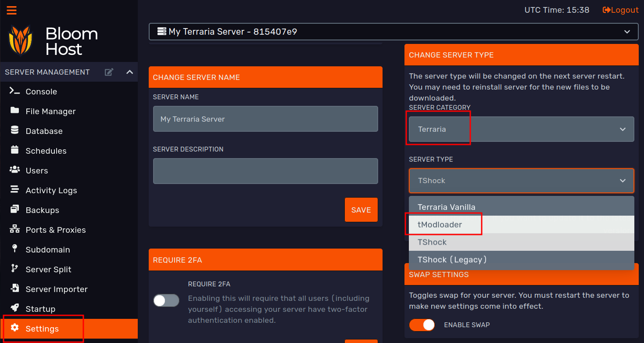Viewport: 644px width, 343px height.
Task: Open the Server Category dropdown
Action: pos(521,129)
